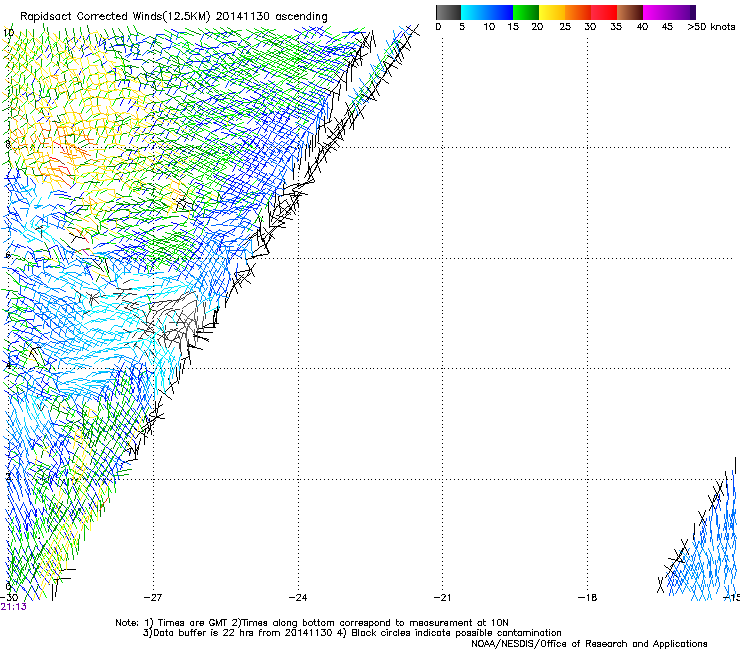Click the longitude label '-30' at the corner

point(9,598)
